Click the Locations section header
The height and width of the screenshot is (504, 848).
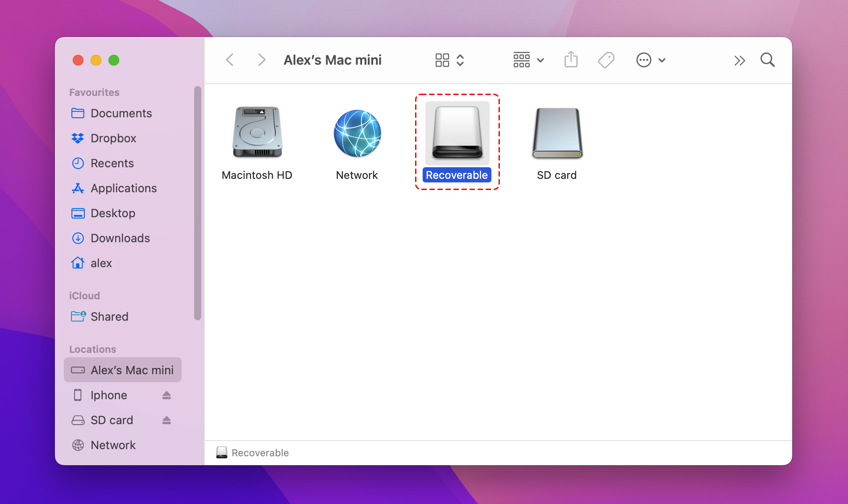coord(92,349)
